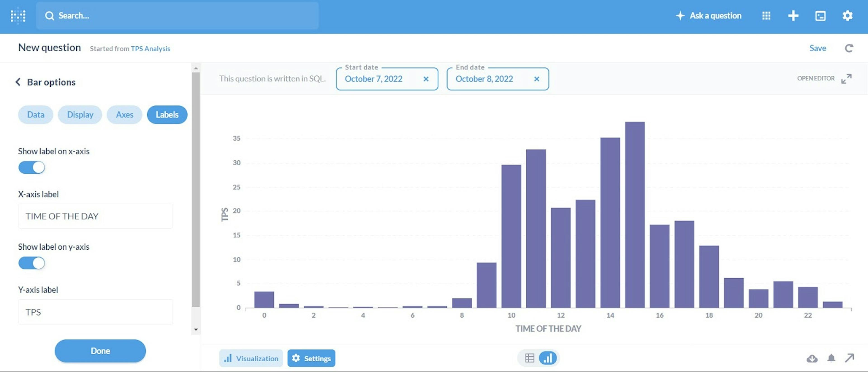
Task: Open the browse data grid icon
Action: [x=766, y=16]
